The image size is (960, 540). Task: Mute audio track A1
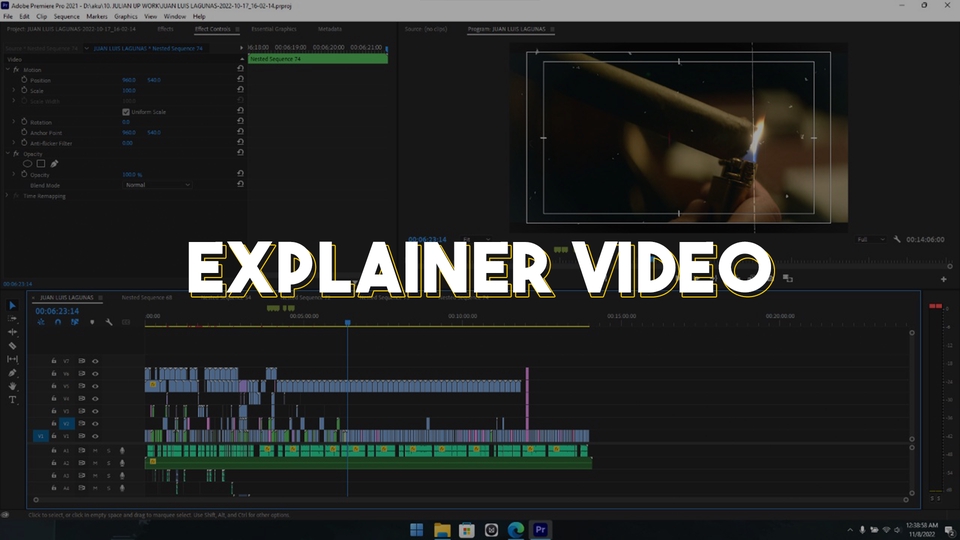point(95,451)
